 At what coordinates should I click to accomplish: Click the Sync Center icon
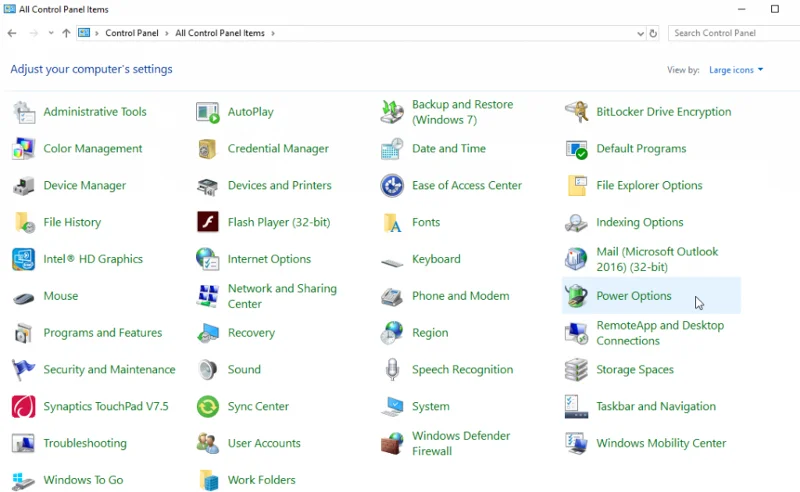pos(208,407)
